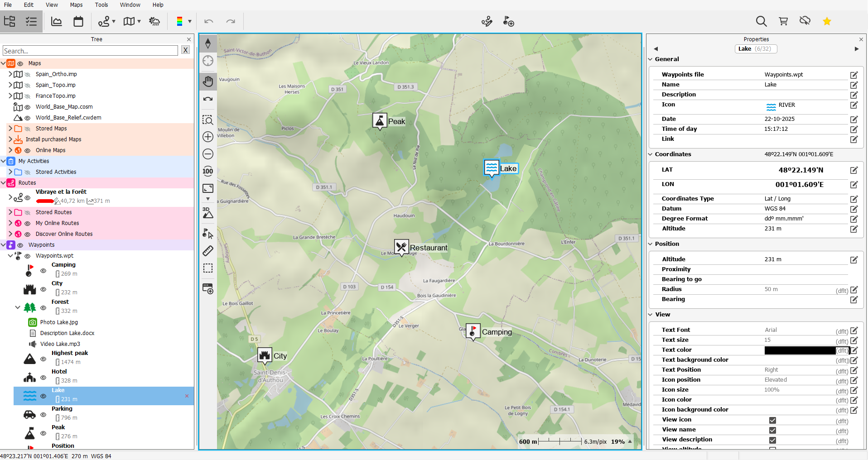
Task: Toggle visibility of Spain_Ortho.imp map
Action: click(x=27, y=74)
